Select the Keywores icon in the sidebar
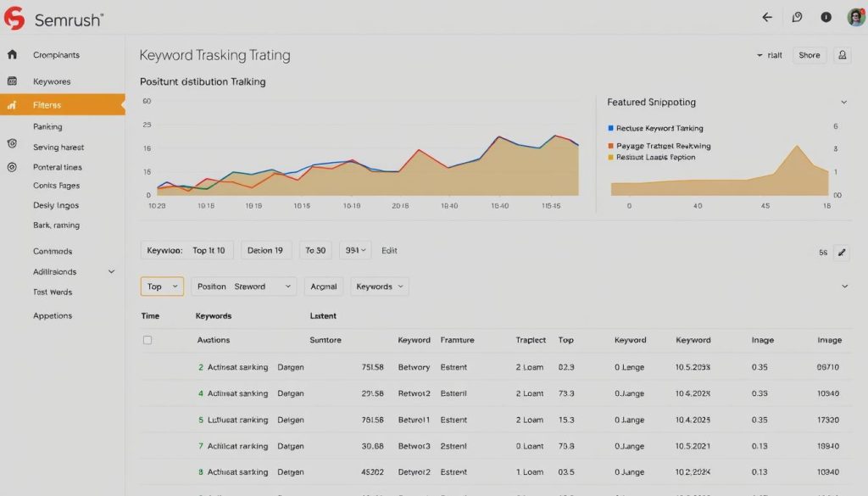Screen dimensions: 868x496 click(x=10, y=81)
